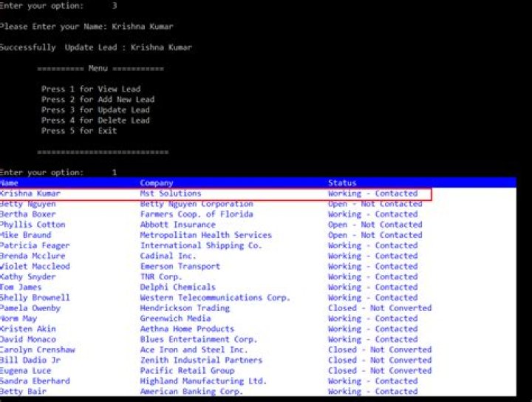Screen dimensions: 532x402
Task: Click the Abbott Insurance company entry
Action: (177, 225)
